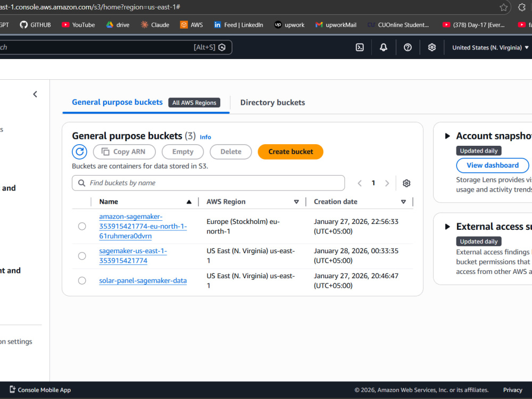Open the help question mark menu

pyautogui.click(x=408, y=47)
